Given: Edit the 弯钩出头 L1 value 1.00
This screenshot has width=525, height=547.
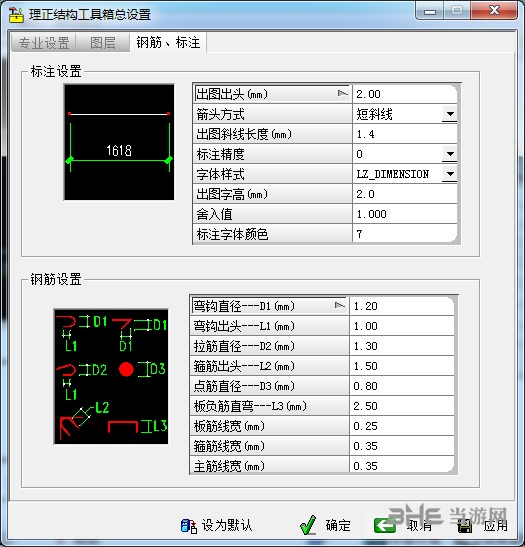Looking at the screenshot, I should (402, 326).
